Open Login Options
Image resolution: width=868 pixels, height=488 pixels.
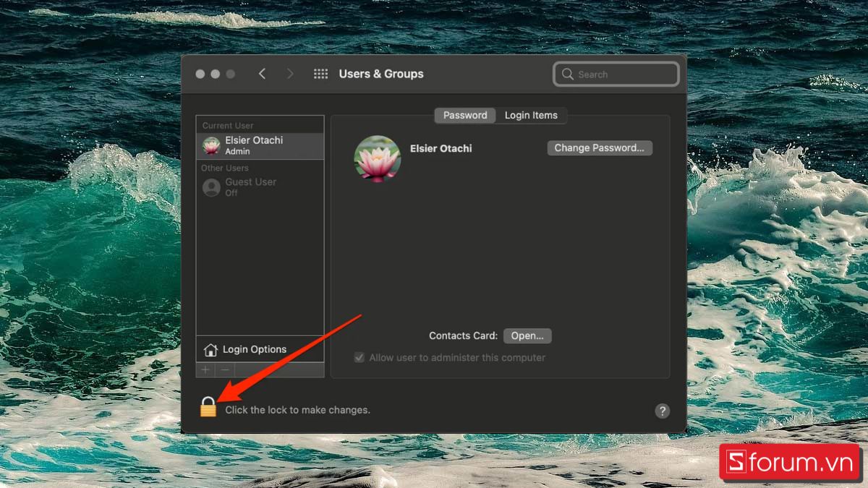click(x=260, y=349)
